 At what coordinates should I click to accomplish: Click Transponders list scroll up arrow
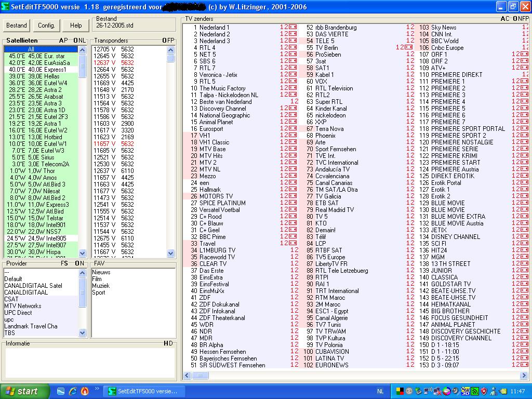(x=170, y=50)
